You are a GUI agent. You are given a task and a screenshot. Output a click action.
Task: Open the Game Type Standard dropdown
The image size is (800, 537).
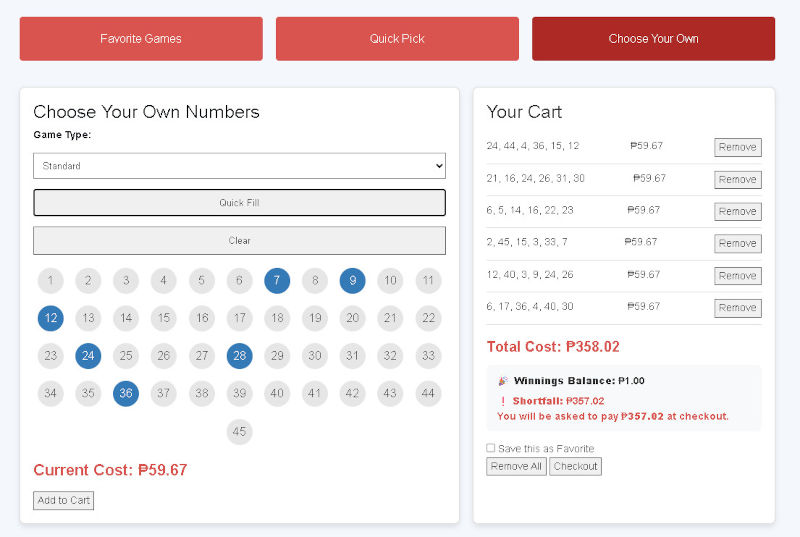pos(239,166)
